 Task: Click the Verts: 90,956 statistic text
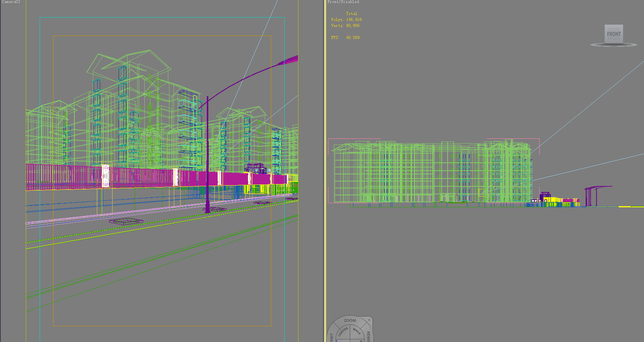click(345, 25)
